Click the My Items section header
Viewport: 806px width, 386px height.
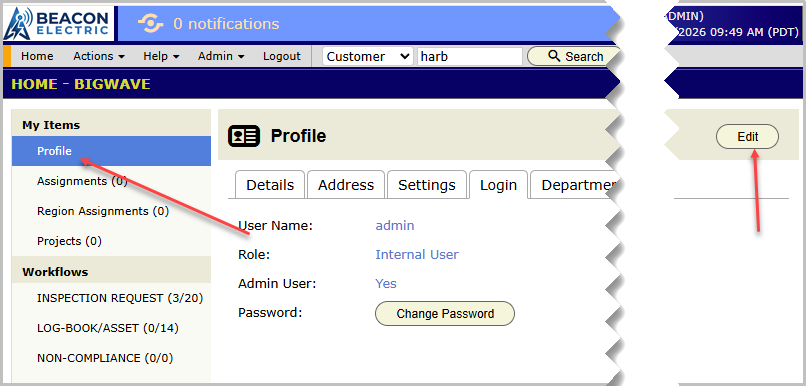point(51,125)
